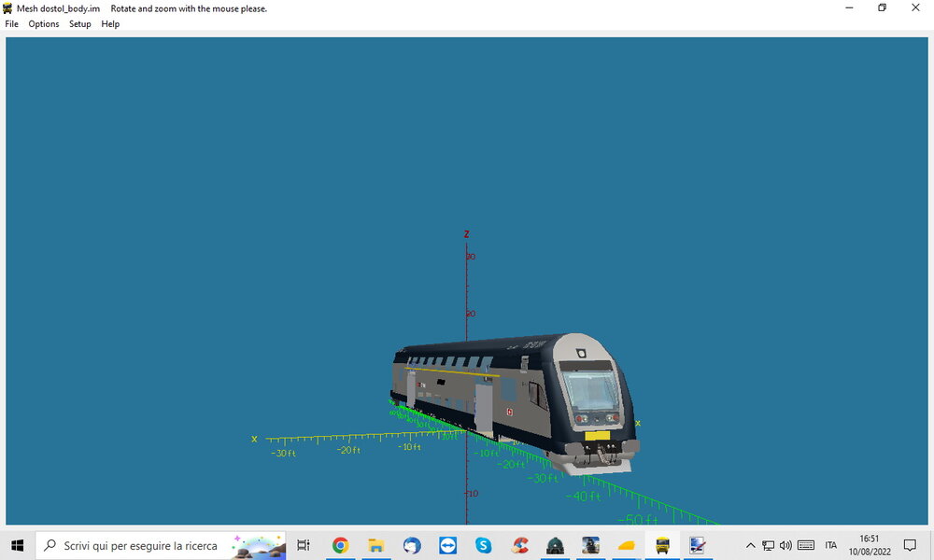Image resolution: width=934 pixels, height=560 pixels.
Task: Open the volume control in system tray
Action: click(785, 545)
